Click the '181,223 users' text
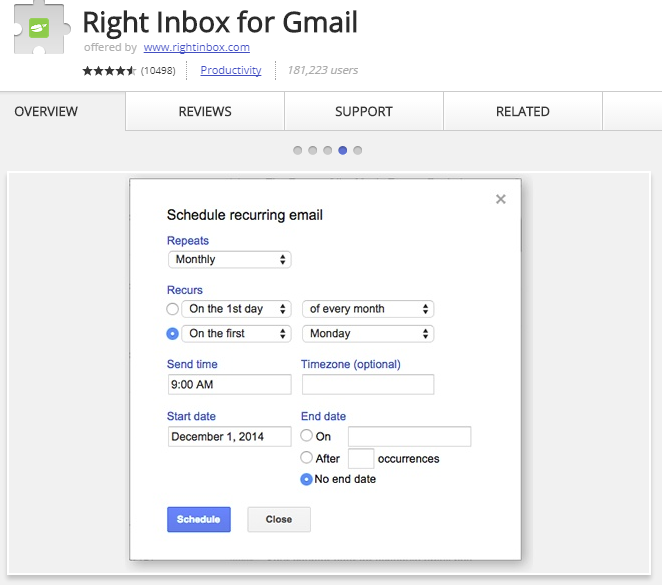This screenshot has height=585, width=662. tap(323, 70)
